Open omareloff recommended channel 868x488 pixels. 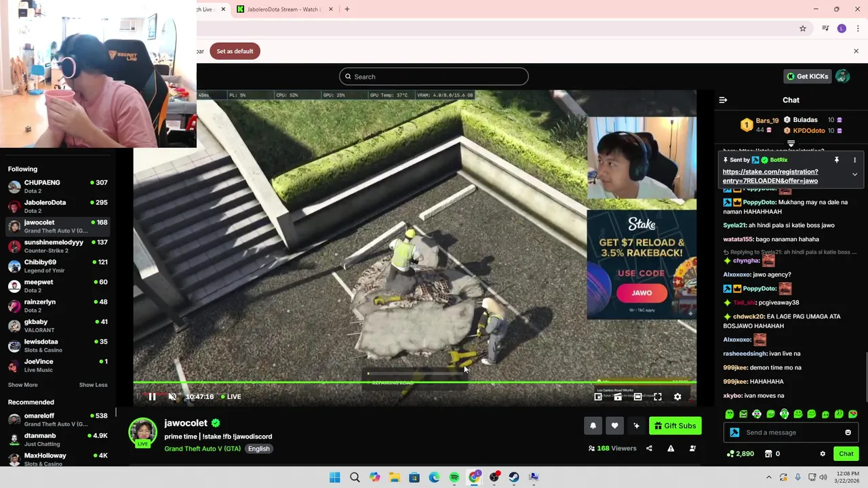58,420
